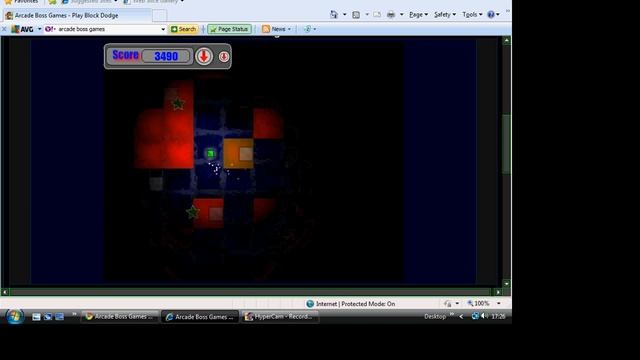This screenshot has height=360, width=640.
Task: Click the right arrow of the horizontal scrollbar
Action: pyautogui.click(x=498, y=292)
